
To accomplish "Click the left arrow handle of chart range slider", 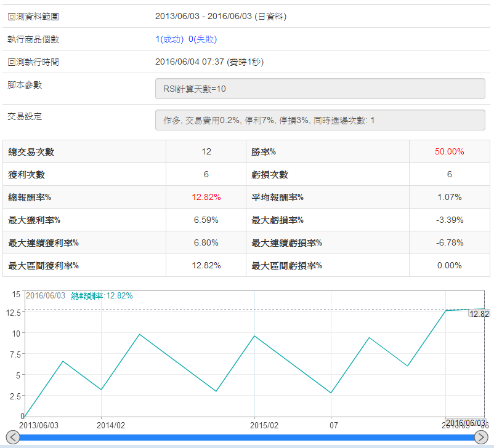I will pyautogui.click(x=12, y=437).
